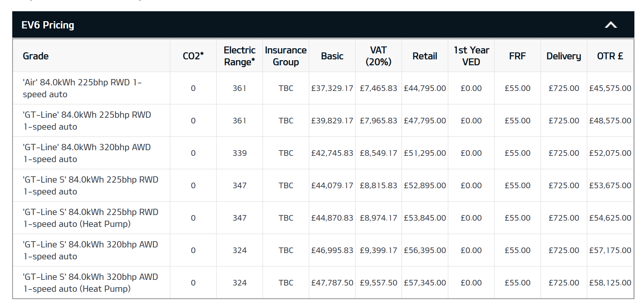This screenshot has height=306, width=644.
Task: Select the Insurance Group column header
Action: click(x=286, y=56)
